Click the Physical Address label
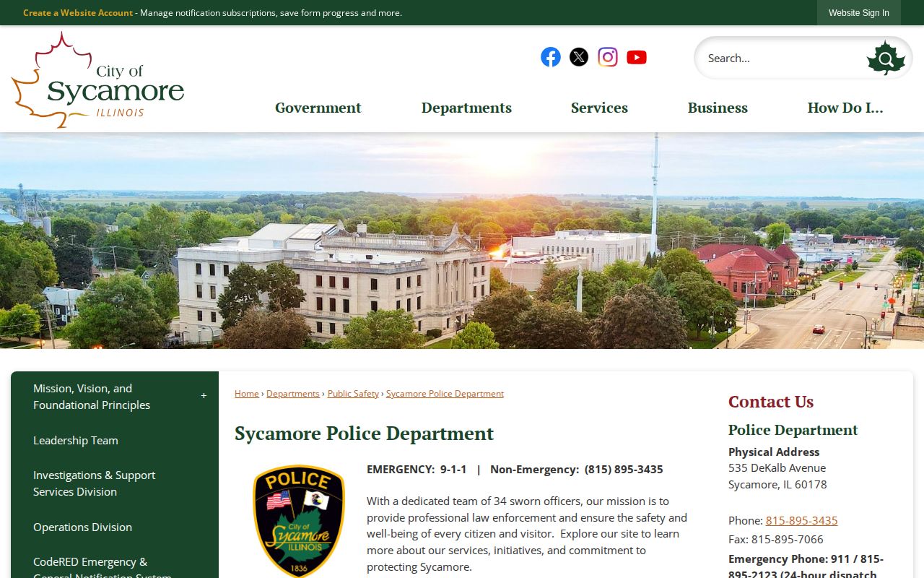 coord(774,452)
